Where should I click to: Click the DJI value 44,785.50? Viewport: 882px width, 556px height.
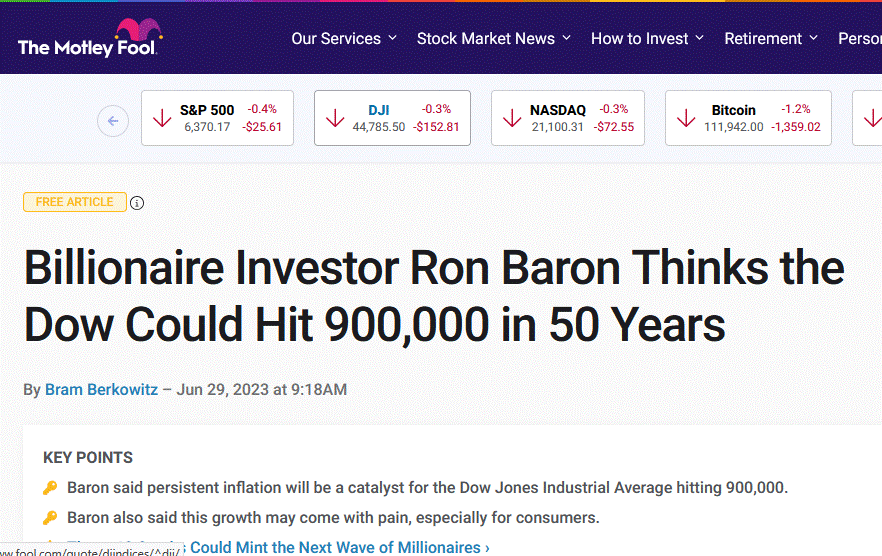click(x=379, y=127)
